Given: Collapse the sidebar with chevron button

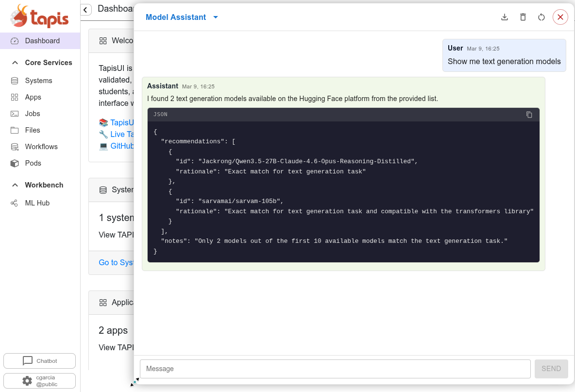Looking at the screenshot, I should [x=86, y=10].
